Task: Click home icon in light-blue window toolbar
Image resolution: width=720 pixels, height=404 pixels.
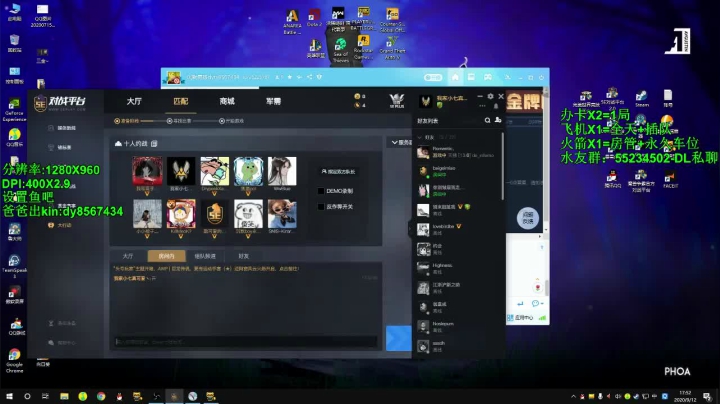Action: pos(455,77)
